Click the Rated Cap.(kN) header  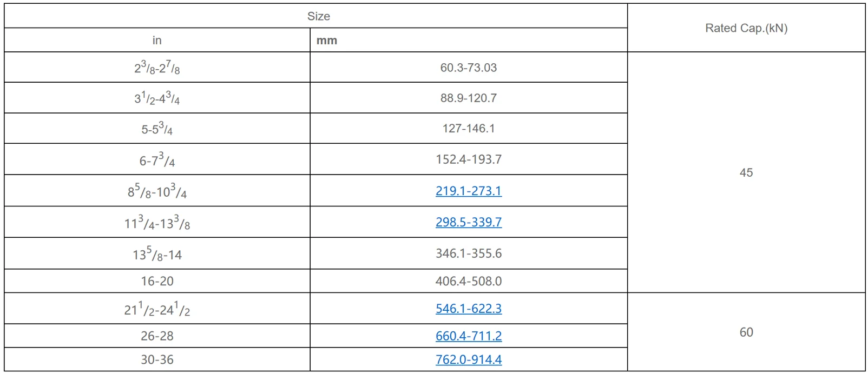(x=746, y=28)
